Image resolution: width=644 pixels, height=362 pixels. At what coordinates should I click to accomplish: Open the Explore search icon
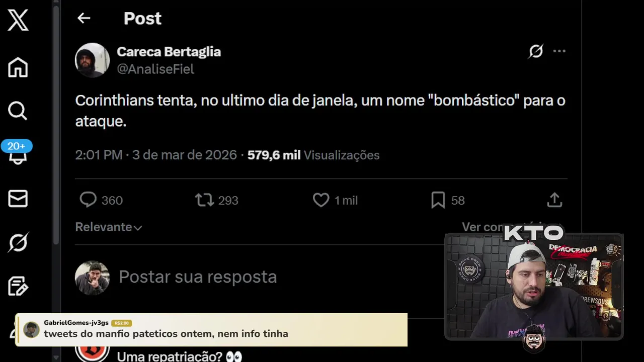(x=18, y=111)
